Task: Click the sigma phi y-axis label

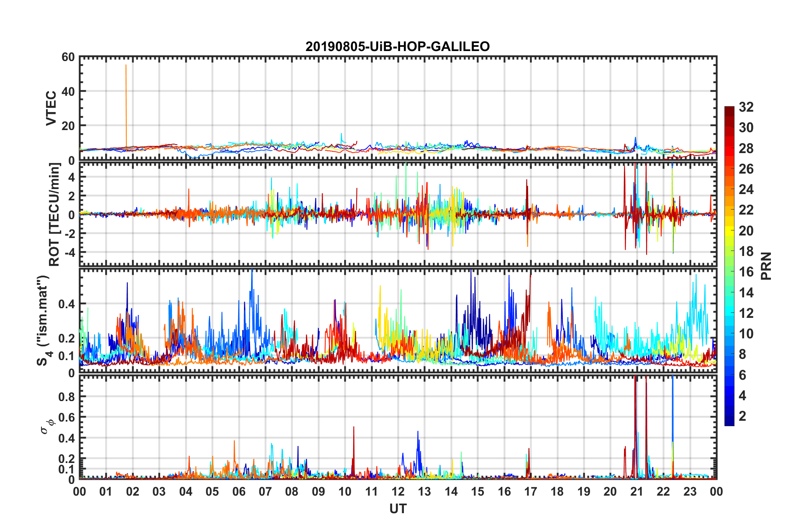Action: (47, 426)
